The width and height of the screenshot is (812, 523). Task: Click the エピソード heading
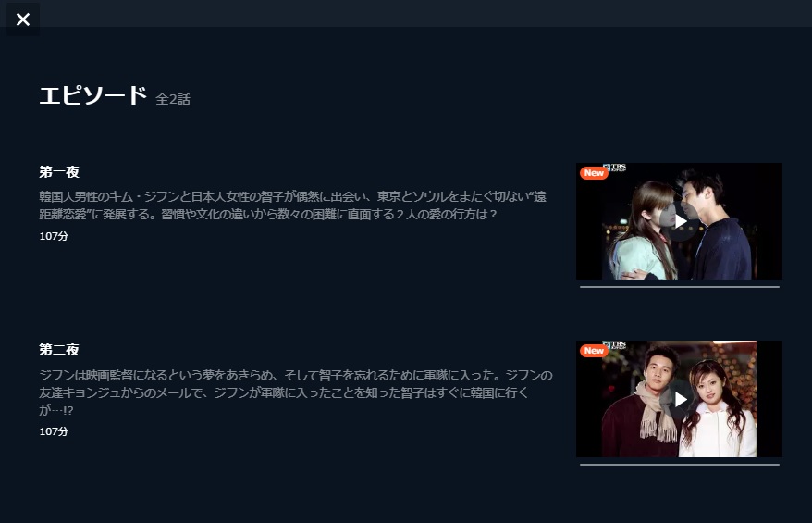point(93,96)
